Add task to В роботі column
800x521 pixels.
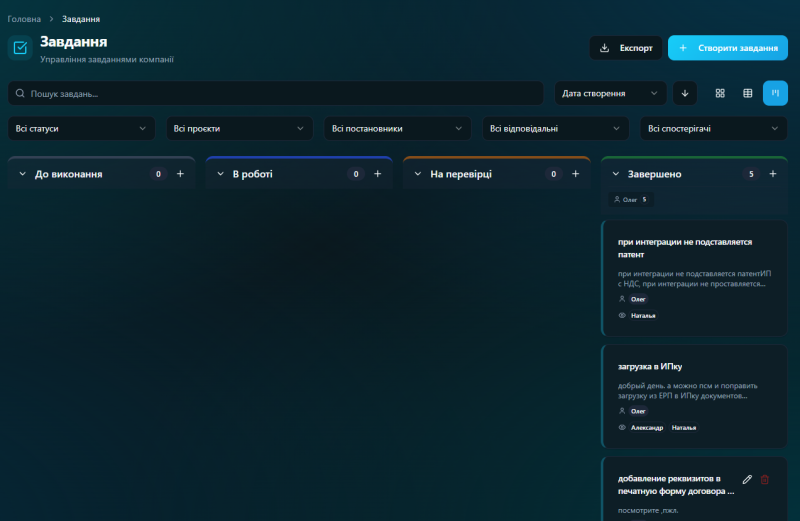[x=378, y=174]
